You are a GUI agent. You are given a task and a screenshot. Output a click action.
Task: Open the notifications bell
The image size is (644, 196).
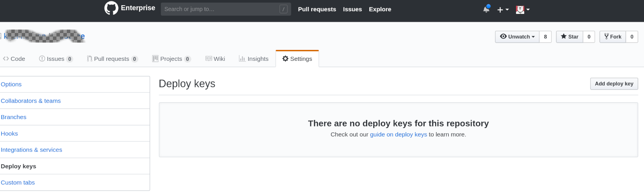486,9
